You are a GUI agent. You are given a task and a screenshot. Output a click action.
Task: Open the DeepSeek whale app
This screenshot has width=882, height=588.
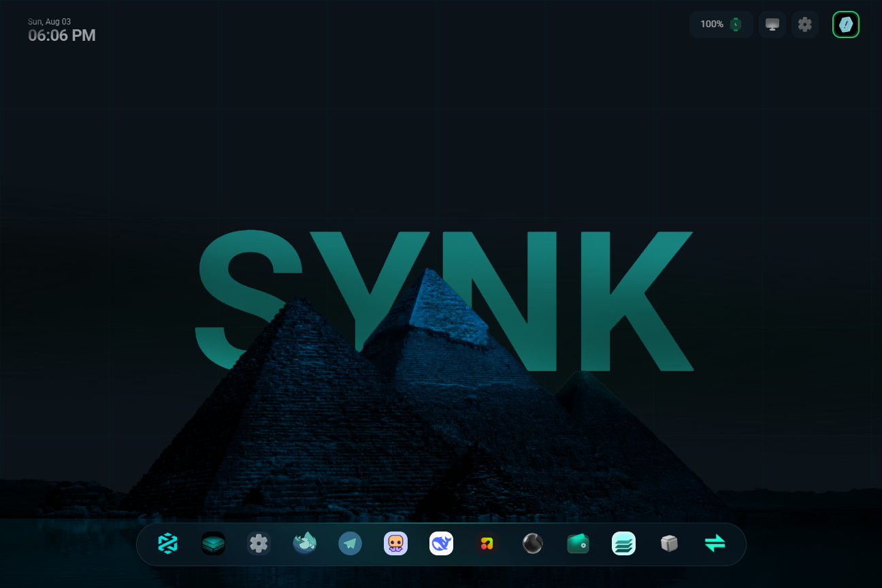pos(441,543)
